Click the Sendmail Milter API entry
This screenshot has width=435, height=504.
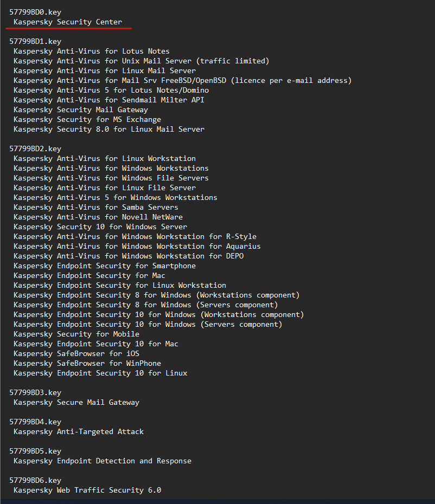pos(109,100)
